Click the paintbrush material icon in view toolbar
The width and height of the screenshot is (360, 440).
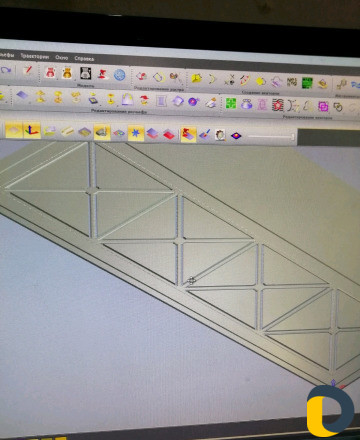pos(204,135)
